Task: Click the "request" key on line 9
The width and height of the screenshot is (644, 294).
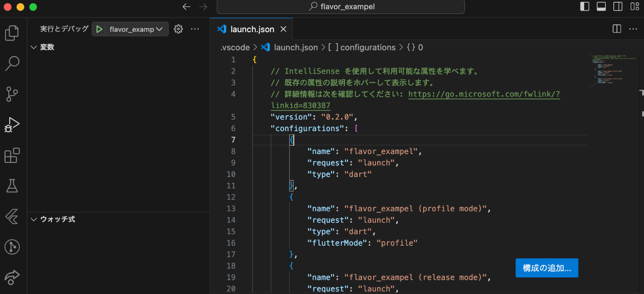Action: tap(328, 163)
